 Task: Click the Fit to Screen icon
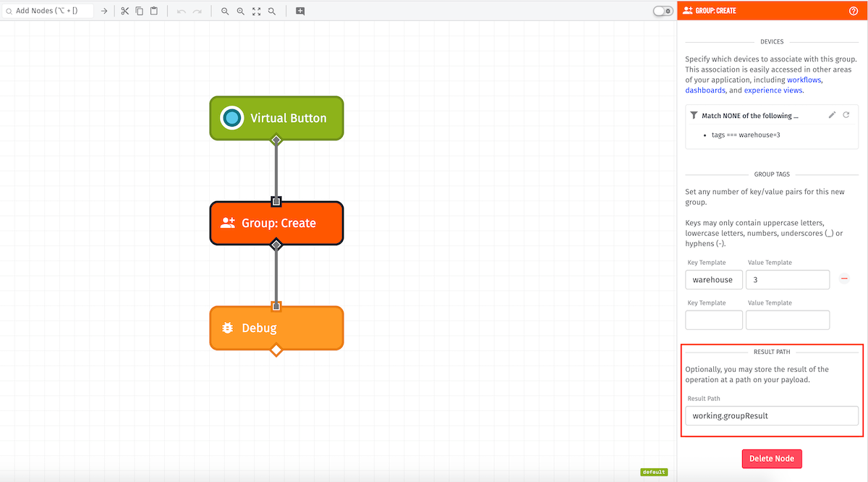(256, 11)
